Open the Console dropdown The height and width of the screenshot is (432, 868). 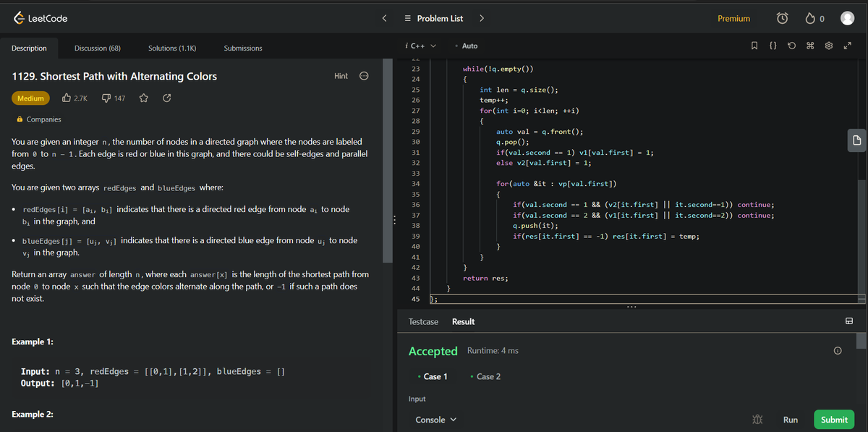(435, 419)
